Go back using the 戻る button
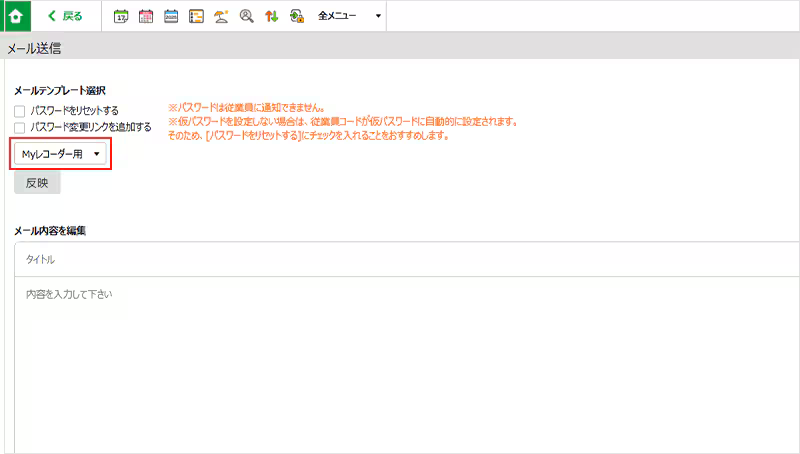 (66, 16)
